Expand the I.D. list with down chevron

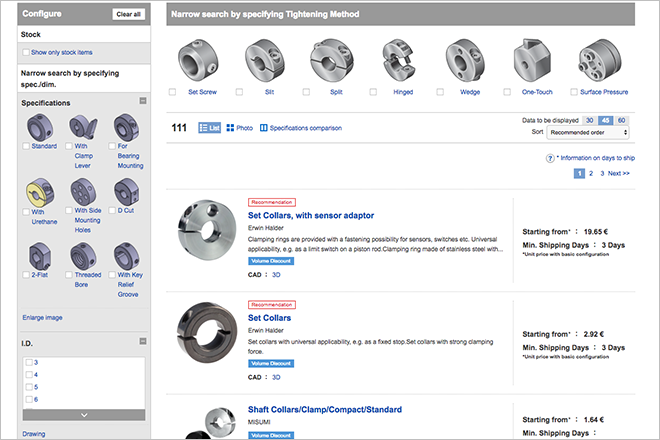[83, 414]
